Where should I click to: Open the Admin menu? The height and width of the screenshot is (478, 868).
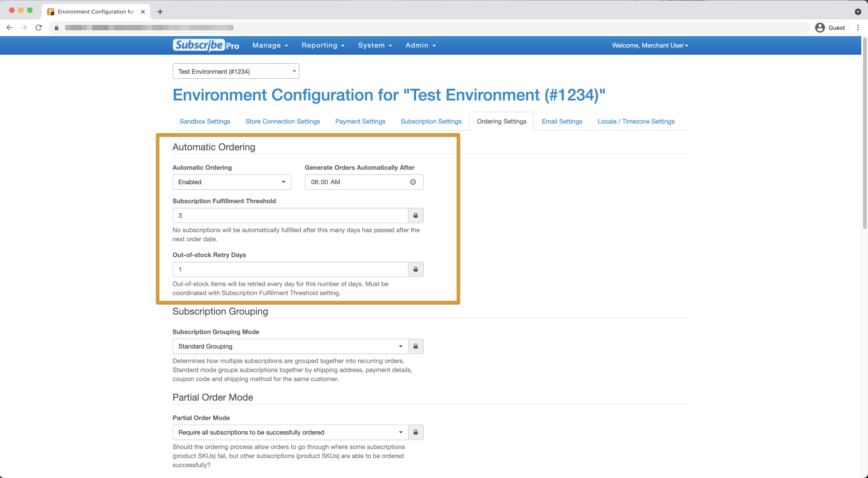coord(421,45)
